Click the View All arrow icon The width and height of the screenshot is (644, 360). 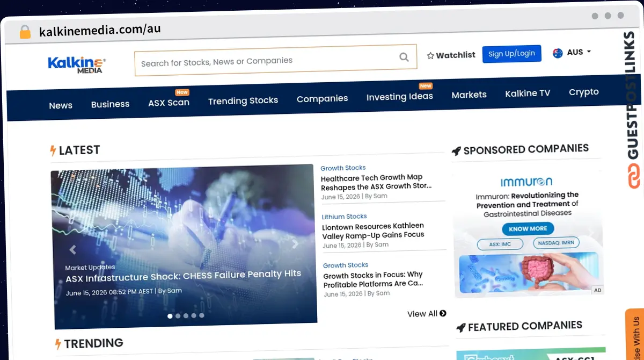coord(443,313)
